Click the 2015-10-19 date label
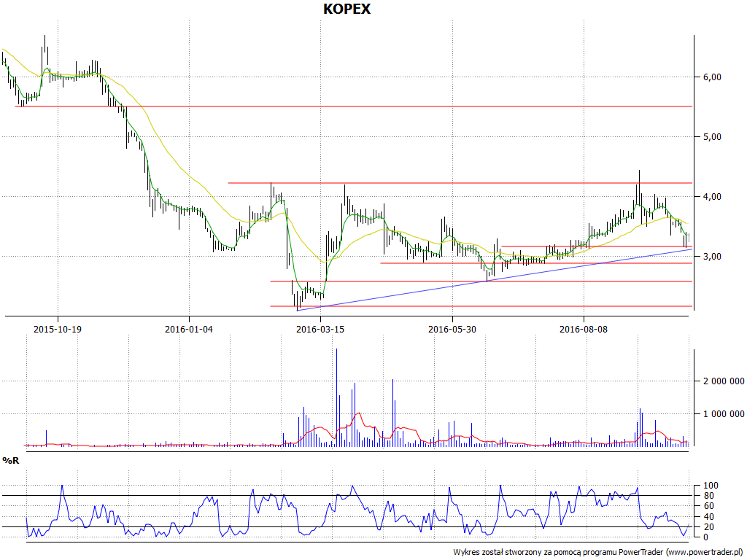The image size is (747, 560). click(58, 329)
